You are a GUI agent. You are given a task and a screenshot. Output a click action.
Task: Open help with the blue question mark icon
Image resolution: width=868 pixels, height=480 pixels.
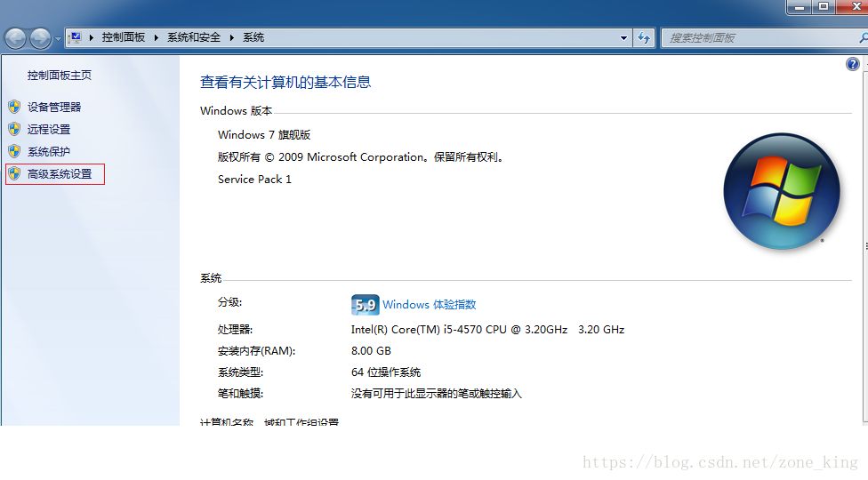click(x=853, y=64)
